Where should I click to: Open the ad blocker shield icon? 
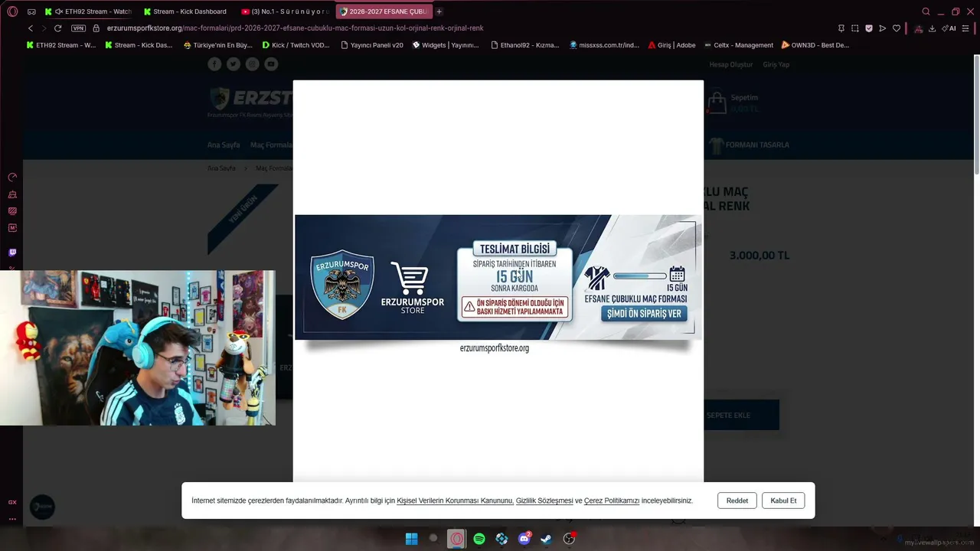pyautogui.click(x=869, y=28)
